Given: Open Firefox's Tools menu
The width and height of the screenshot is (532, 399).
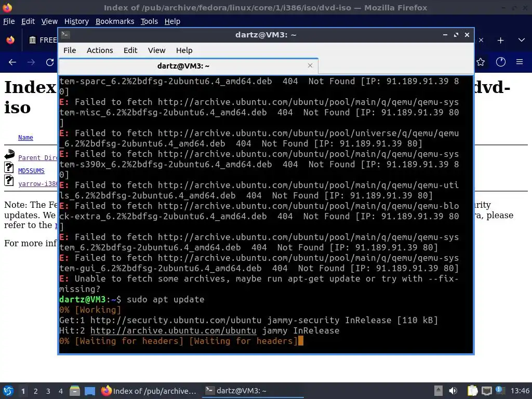Looking at the screenshot, I should (x=149, y=21).
